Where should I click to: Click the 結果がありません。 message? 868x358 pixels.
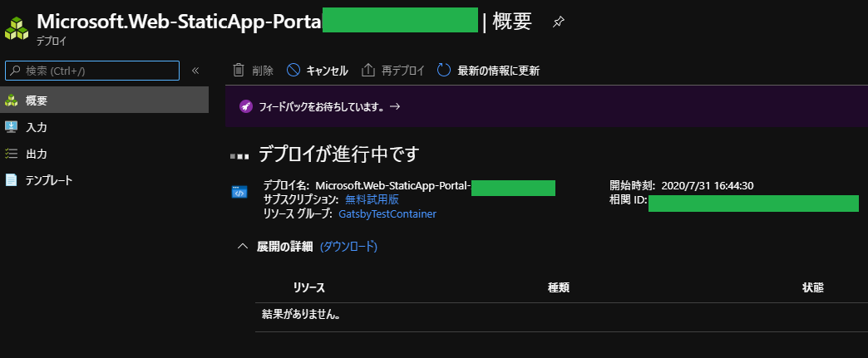click(x=301, y=315)
